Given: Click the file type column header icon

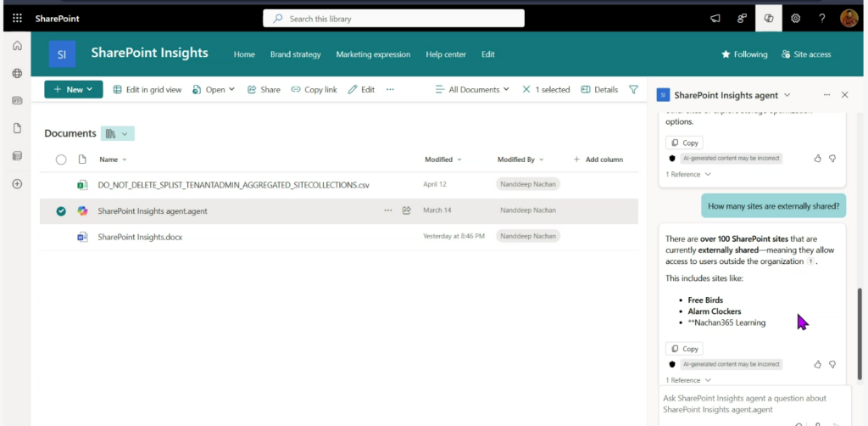Looking at the screenshot, I should pyautogui.click(x=82, y=160).
